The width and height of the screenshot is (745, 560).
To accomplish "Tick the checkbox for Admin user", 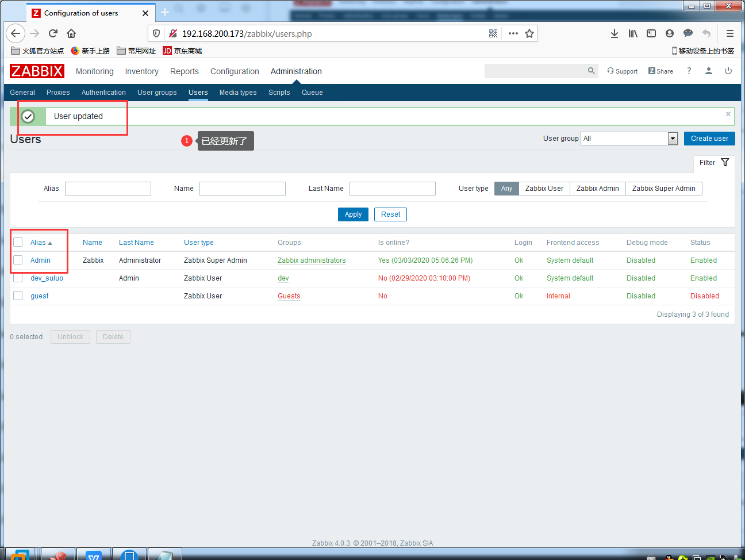I will coord(18,260).
